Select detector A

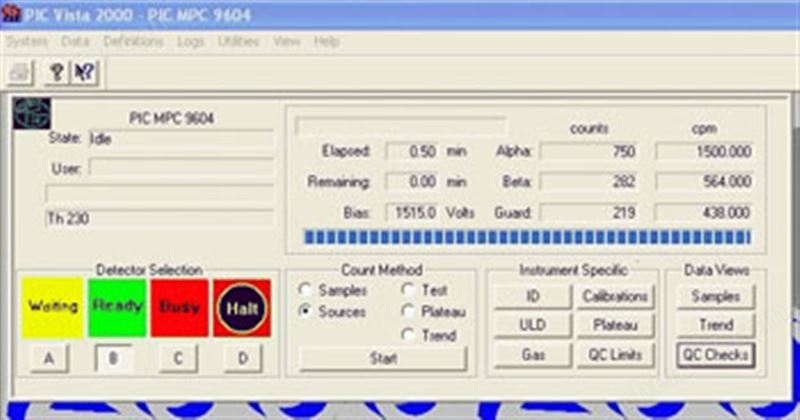(x=49, y=358)
